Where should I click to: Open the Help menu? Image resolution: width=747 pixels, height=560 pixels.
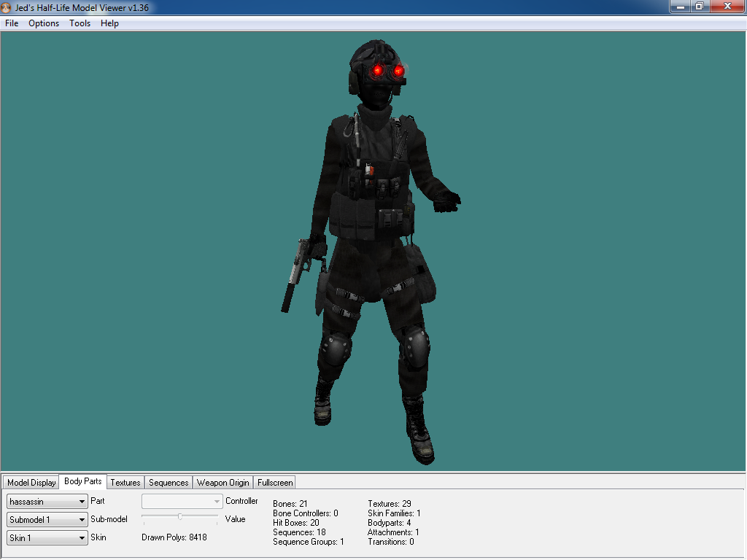[x=109, y=23]
